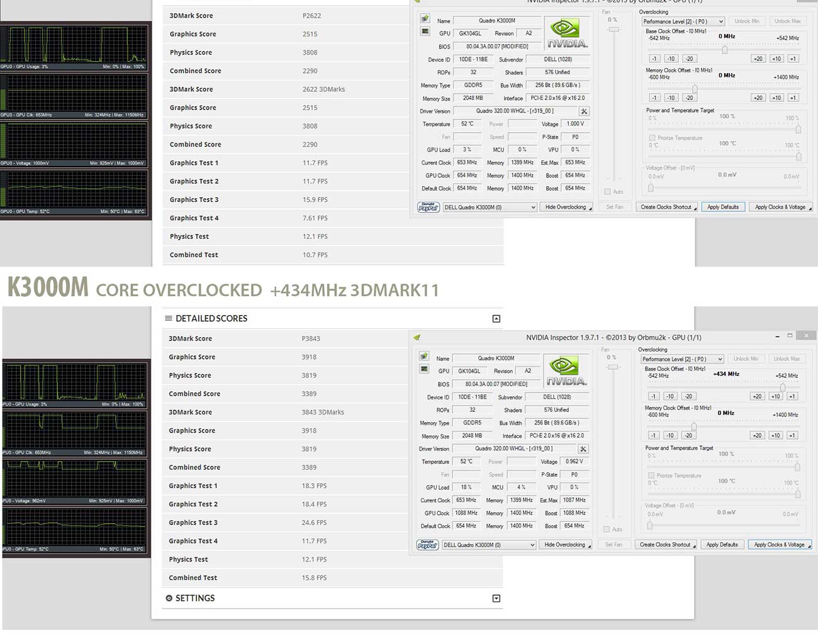Enable Priorize Temperature in the +434 MHz window
The image size is (818, 644).
tap(651, 475)
